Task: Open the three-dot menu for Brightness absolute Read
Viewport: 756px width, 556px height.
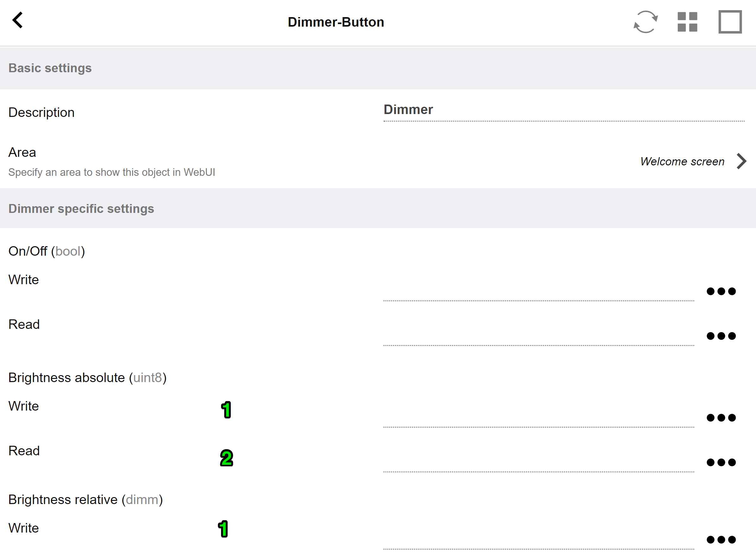Action: pyautogui.click(x=721, y=463)
